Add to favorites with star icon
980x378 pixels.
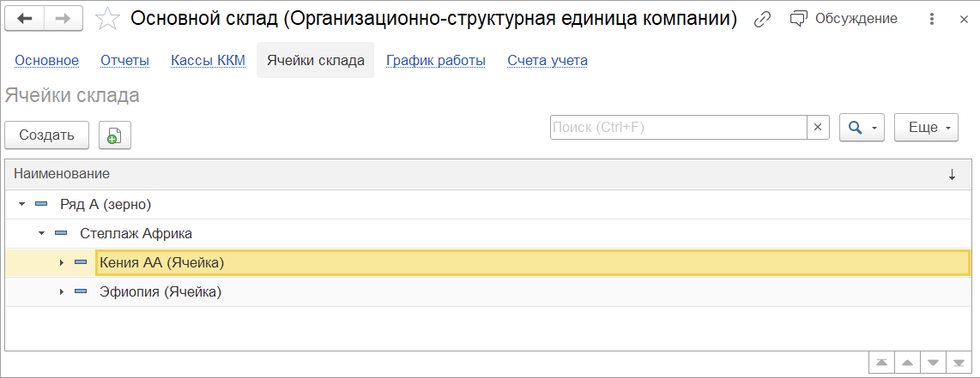pos(107,19)
